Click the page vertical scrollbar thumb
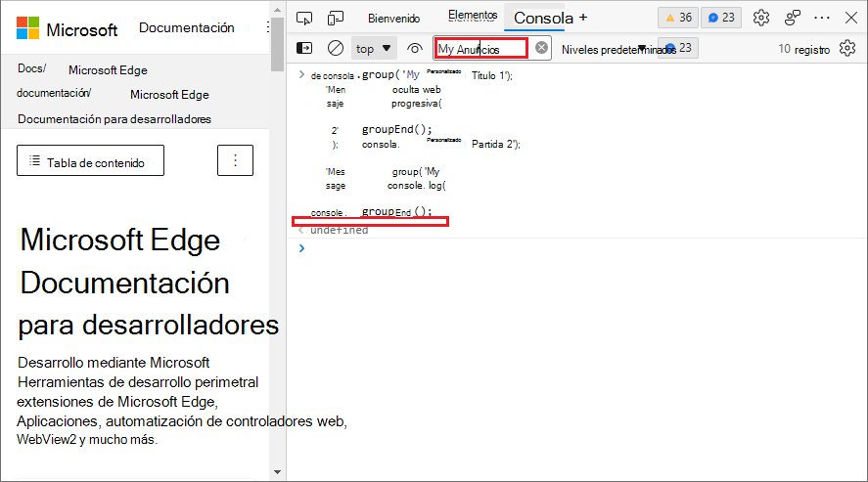The image size is (868, 482). [277, 44]
